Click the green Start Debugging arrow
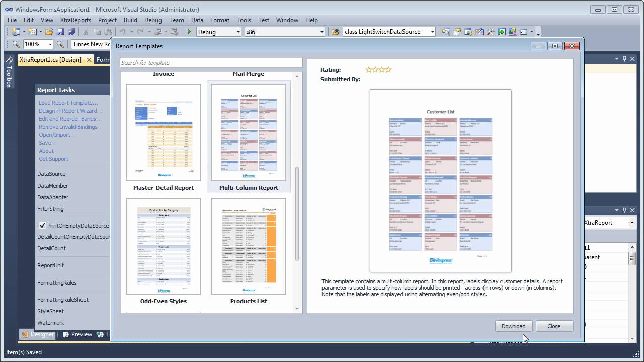The width and height of the screenshot is (644, 362). click(189, 32)
